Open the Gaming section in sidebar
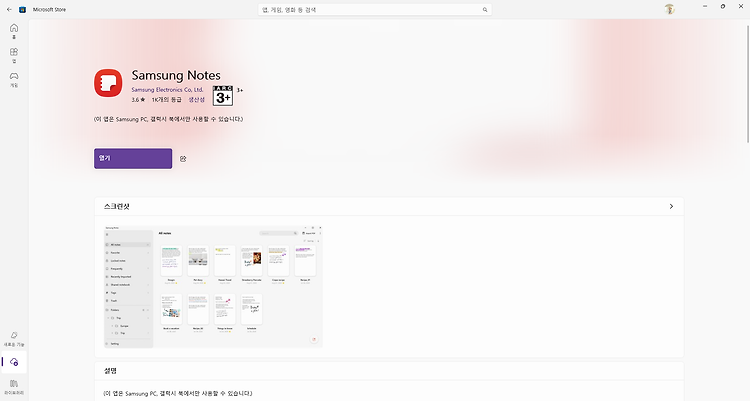The width and height of the screenshot is (750, 401). [x=14, y=79]
